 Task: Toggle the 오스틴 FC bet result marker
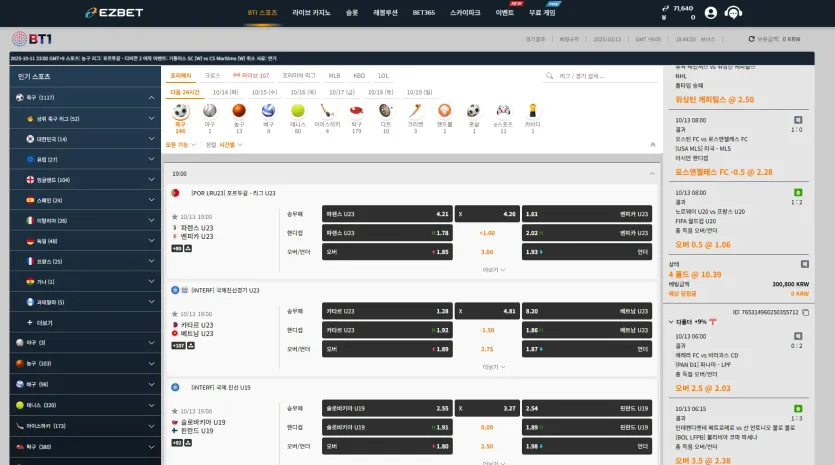[x=798, y=120]
